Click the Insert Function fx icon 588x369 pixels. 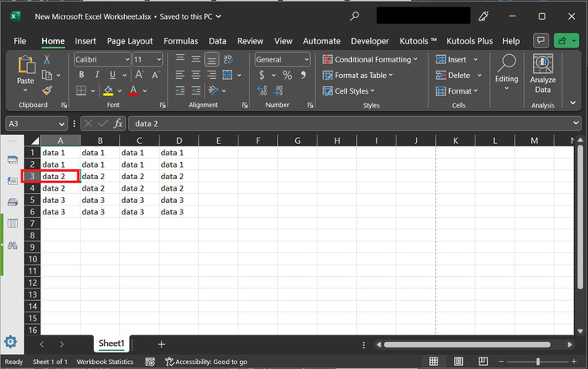(x=118, y=123)
